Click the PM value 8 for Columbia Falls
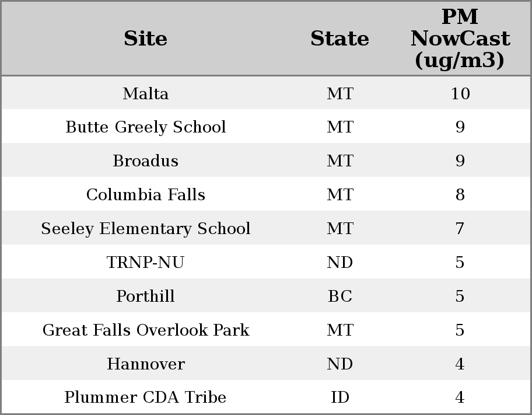 tap(460, 195)
